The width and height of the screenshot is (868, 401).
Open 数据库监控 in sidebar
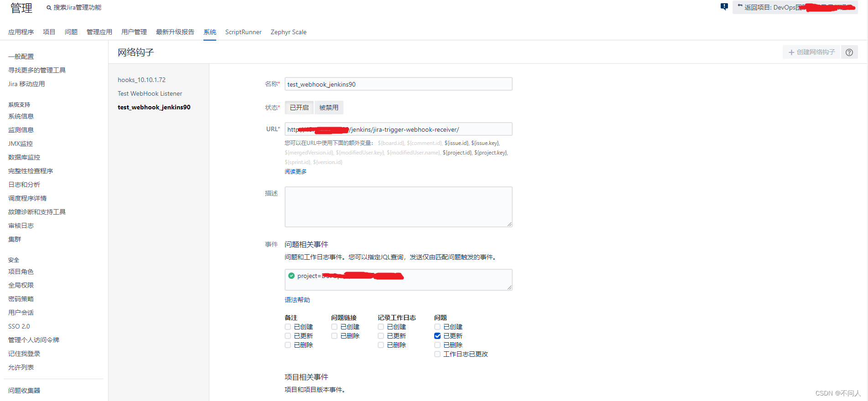(24, 157)
